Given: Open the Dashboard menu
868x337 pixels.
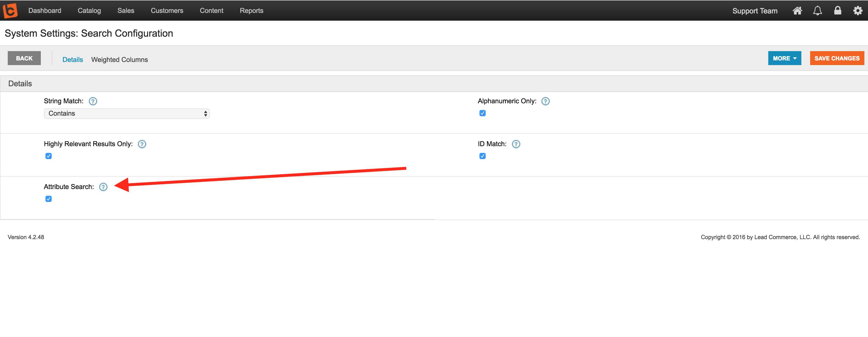Looking at the screenshot, I should (45, 10).
